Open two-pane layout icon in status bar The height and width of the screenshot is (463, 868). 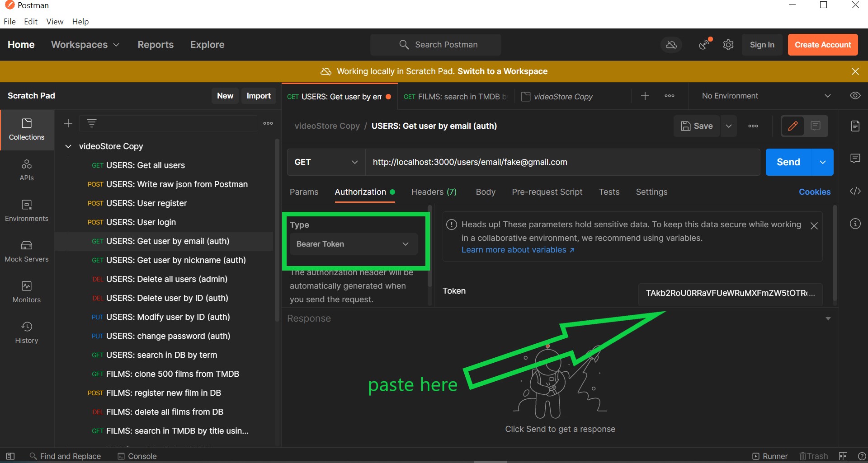[x=843, y=456]
